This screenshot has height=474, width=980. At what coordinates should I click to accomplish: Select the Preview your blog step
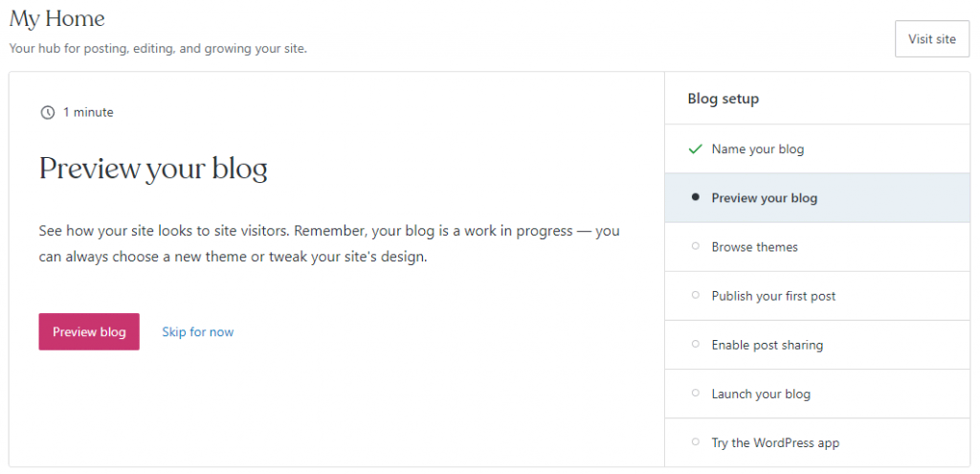tap(765, 198)
